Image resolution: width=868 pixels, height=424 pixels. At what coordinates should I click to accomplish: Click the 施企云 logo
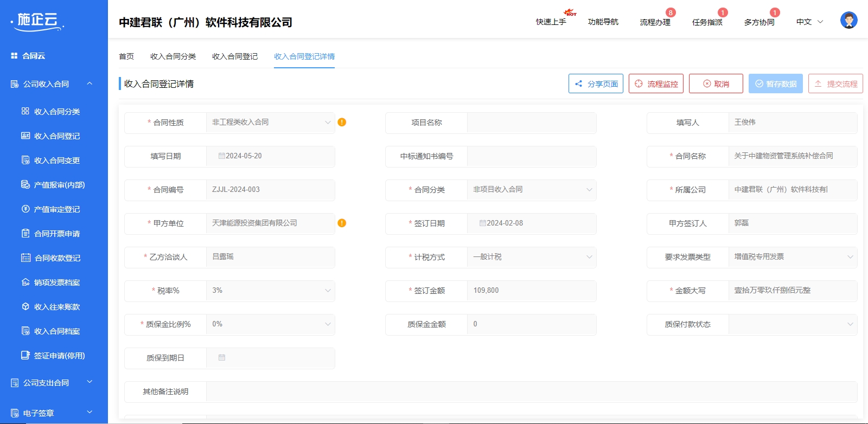pos(37,21)
